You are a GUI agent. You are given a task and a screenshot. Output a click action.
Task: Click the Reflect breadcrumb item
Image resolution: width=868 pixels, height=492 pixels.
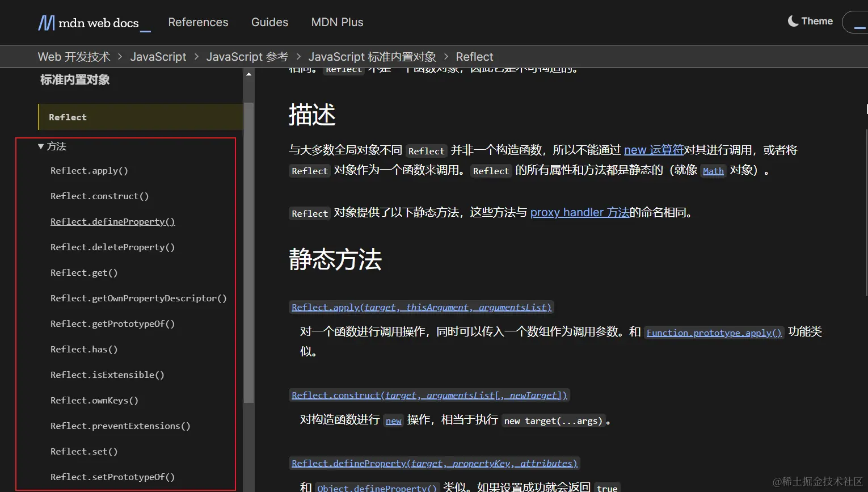tap(474, 57)
